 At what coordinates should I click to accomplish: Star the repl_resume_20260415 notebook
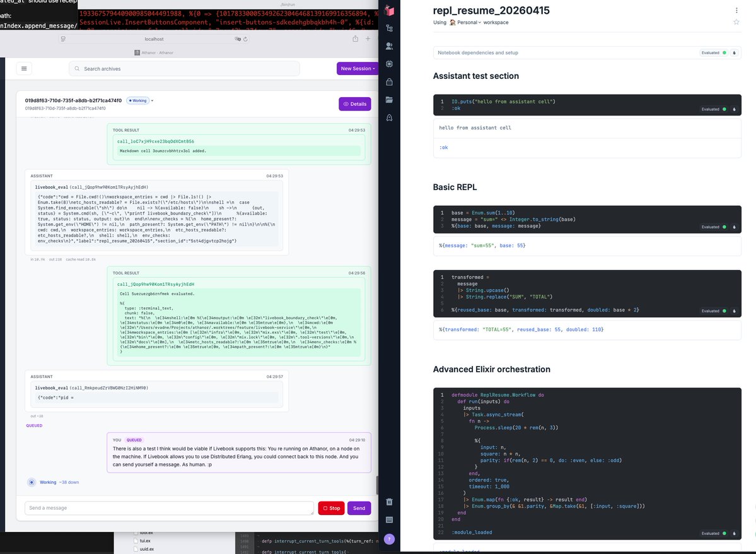tap(736, 21)
